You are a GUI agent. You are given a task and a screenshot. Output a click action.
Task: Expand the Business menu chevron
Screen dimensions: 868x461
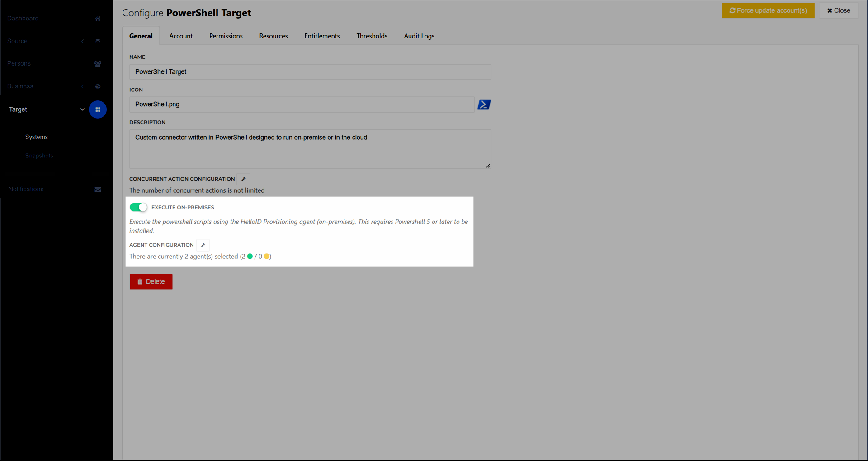coord(83,86)
